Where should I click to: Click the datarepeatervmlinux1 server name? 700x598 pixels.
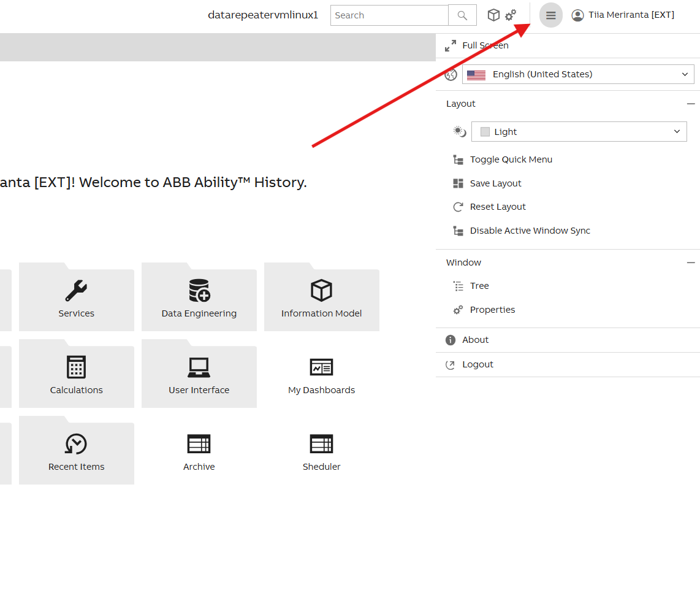(263, 15)
